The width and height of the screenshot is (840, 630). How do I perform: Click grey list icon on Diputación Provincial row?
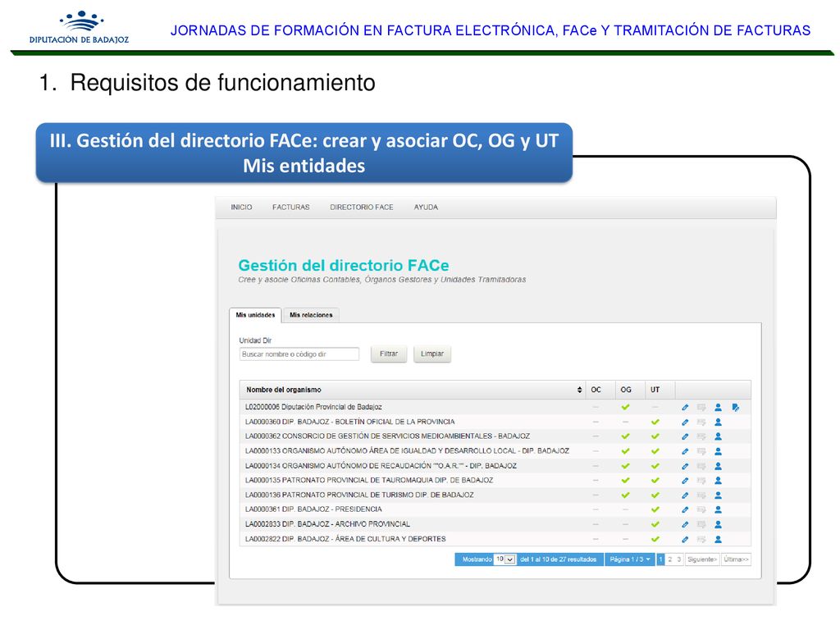tap(701, 408)
